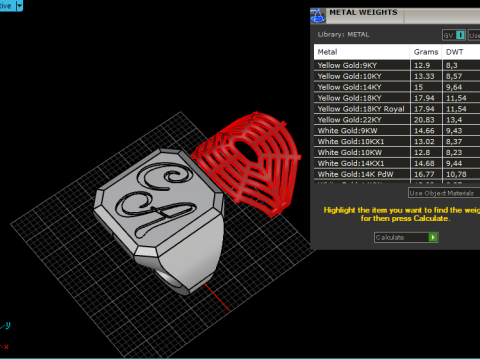Click the Library: METAL label
Viewport: 480px width, 360px height.
pyautogui.click(x=343, y=35)
